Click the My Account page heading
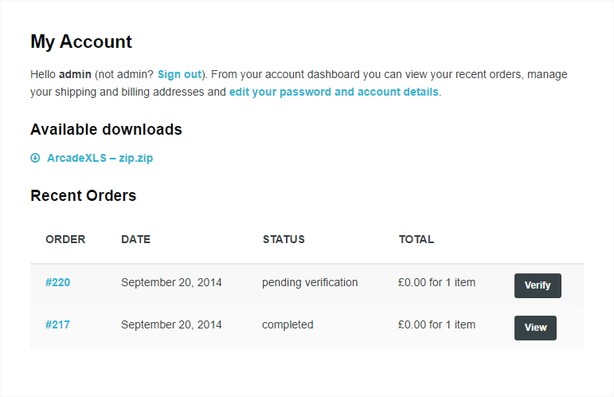614x397 pixels. point(81,42)
